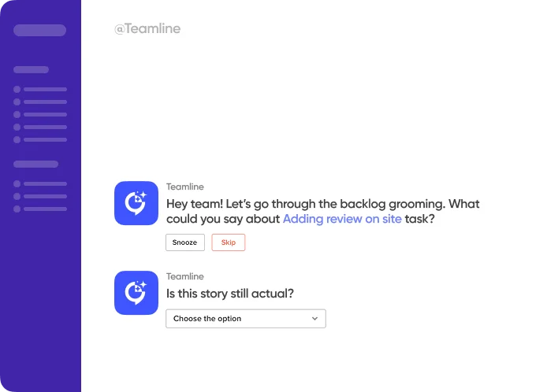Screen dimensions: 558x392
Task: Select the first bullet item in the upper sidebar list
Action: coord(40,89)
